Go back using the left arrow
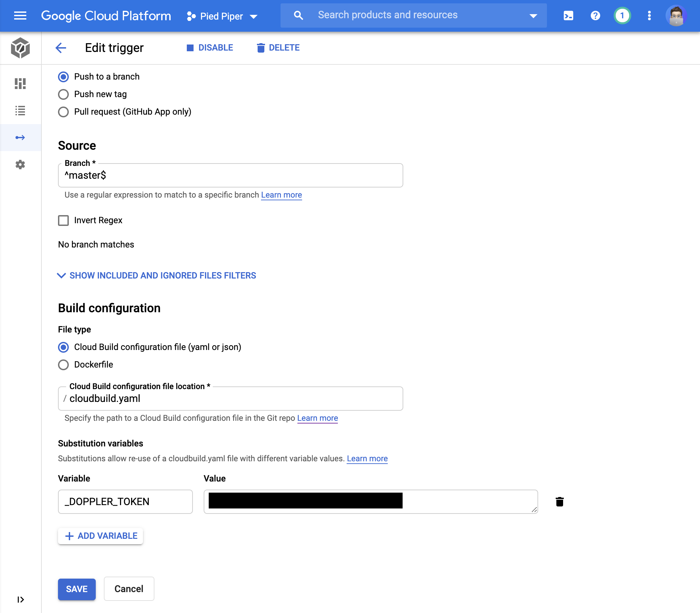The height and width of the screenshot is (613, 700). pyautogui.click(x=61, y=48)
